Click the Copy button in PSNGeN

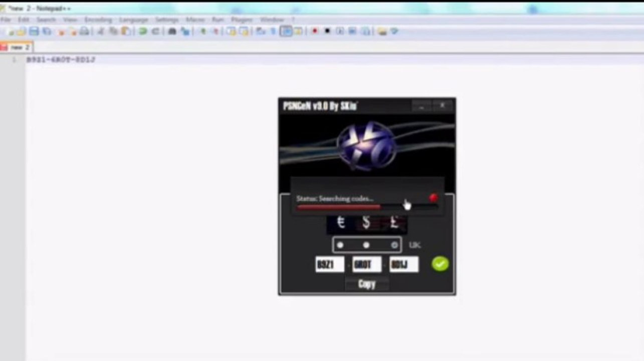coord(367,284)
